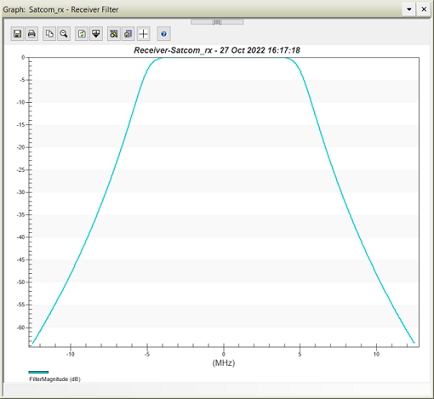
Task: Click the toolbar icon left of crosshair
Action: point(128,34)
